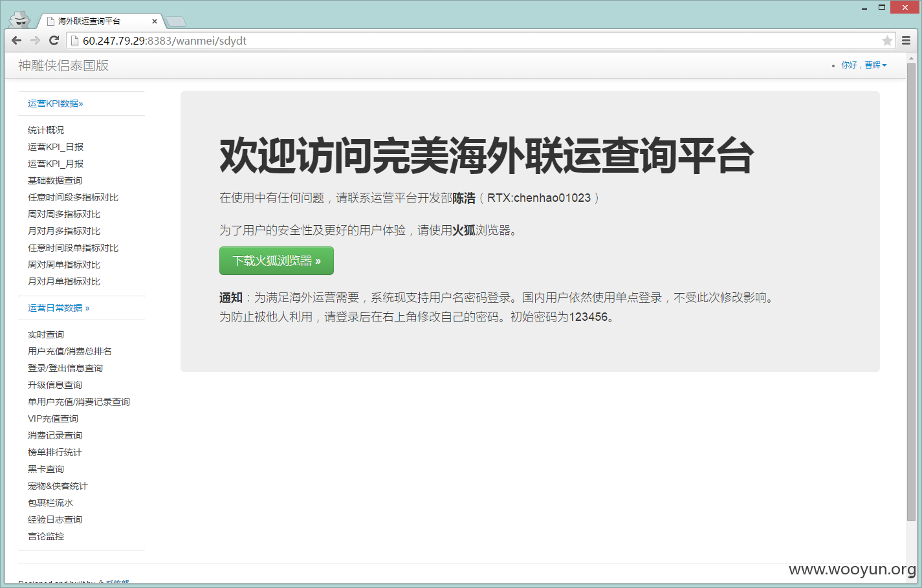Open 统计概况 in sidebar
The image size is (922, 588).
click(46, 130)
